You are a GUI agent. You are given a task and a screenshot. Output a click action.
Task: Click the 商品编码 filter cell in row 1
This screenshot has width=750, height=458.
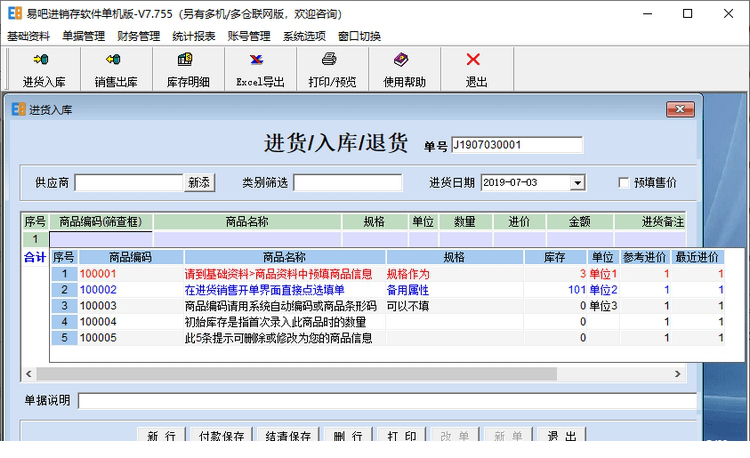101,239
